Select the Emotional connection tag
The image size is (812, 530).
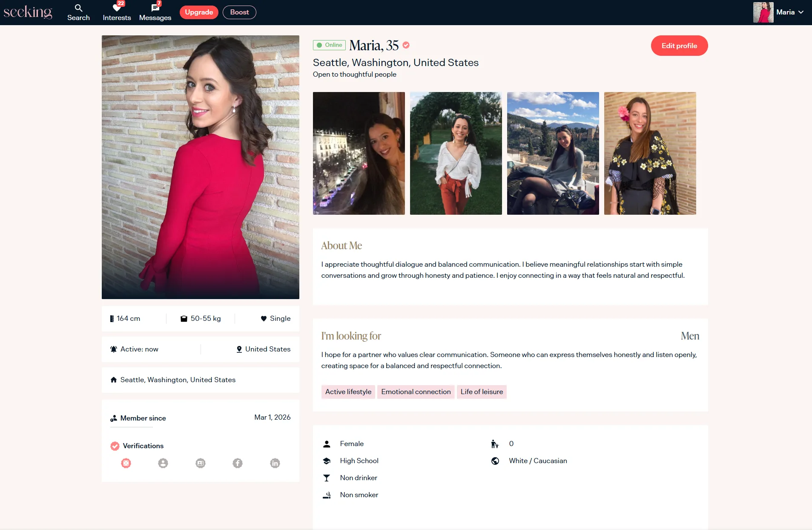pos(416,392)
